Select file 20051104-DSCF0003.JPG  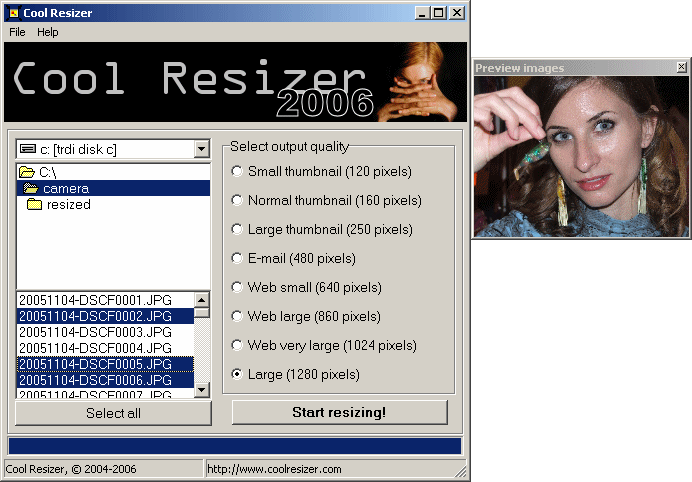(105, 332)
